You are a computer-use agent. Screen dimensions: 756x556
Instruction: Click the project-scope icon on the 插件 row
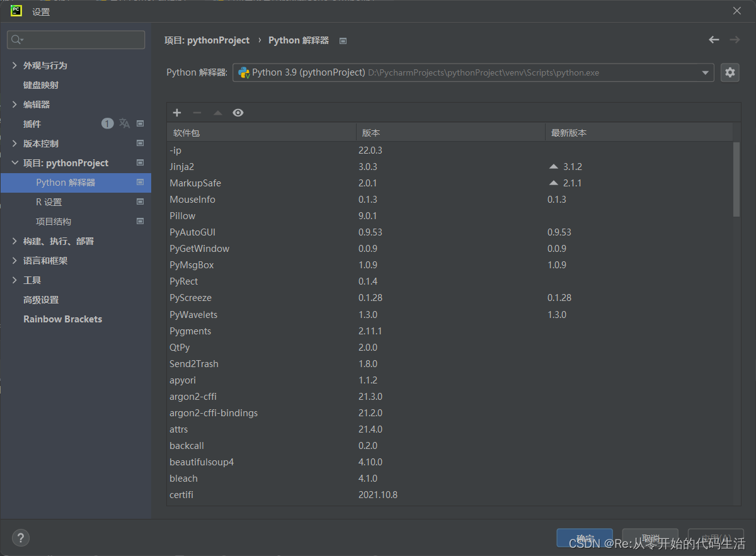[140, 123]
